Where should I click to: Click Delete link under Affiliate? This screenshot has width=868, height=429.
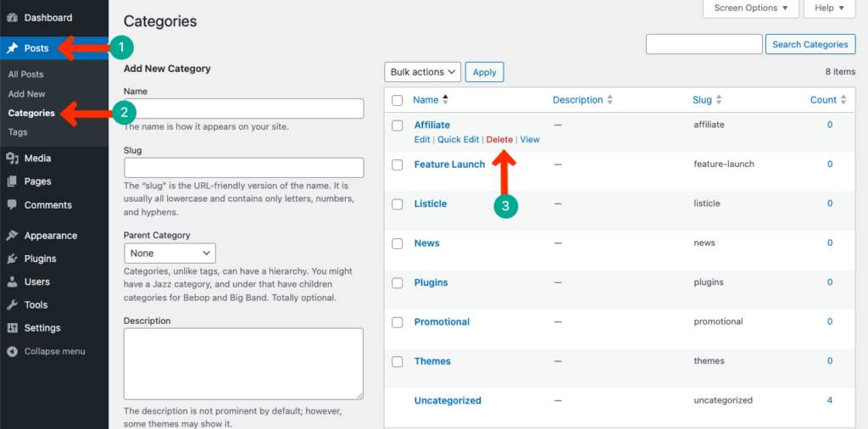499,140
